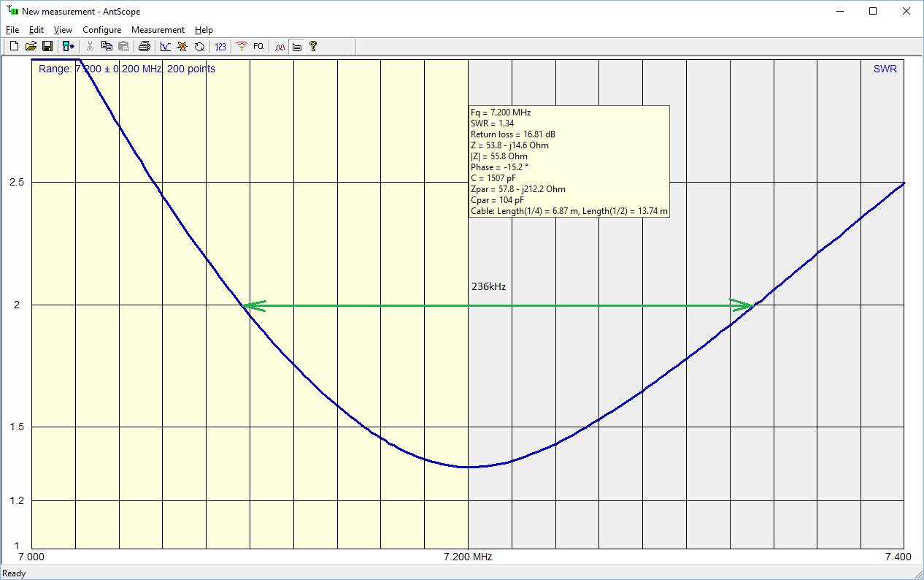Open the View menu

click(63, 30)
